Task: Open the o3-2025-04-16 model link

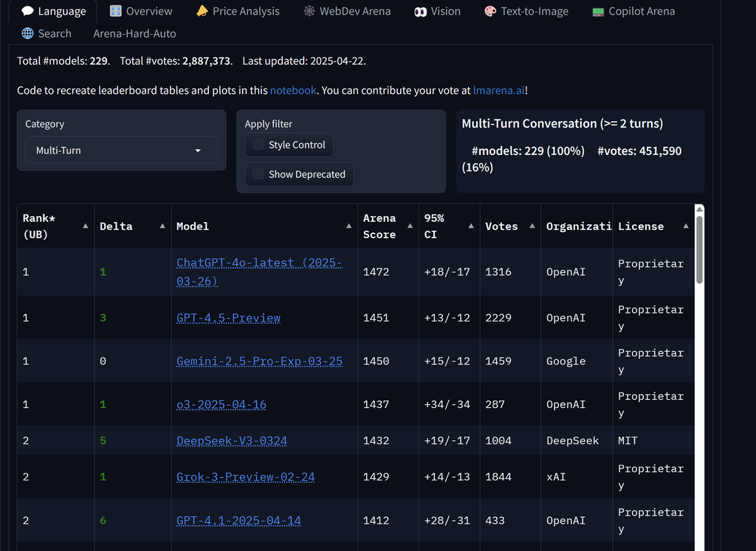Action: tap(221, 404)
